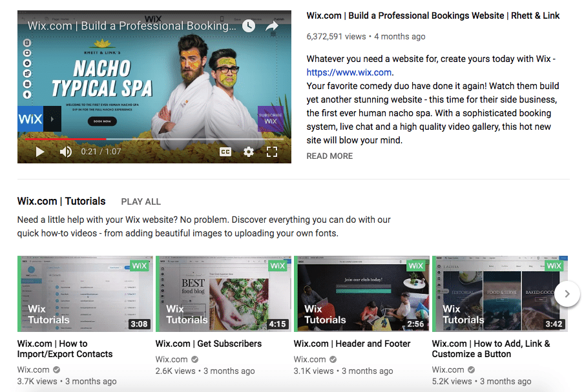This screenshot has width=584, height=392.
Task: Open the Add, Link & Customize a Button thumbnail
Action: [x=500, y=294]
